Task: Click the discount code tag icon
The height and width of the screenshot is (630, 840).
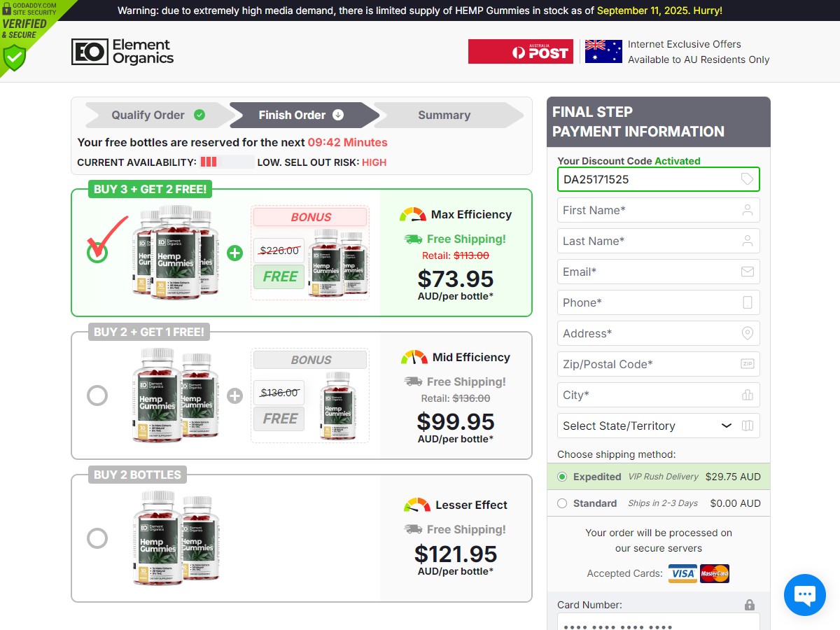Action: click(x=747, y=179)
